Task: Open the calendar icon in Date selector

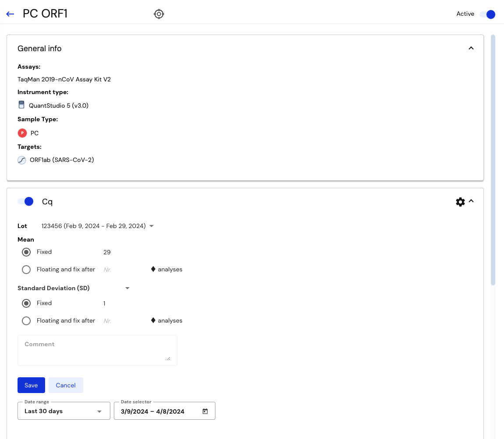Action: click(x=205, y=411)
